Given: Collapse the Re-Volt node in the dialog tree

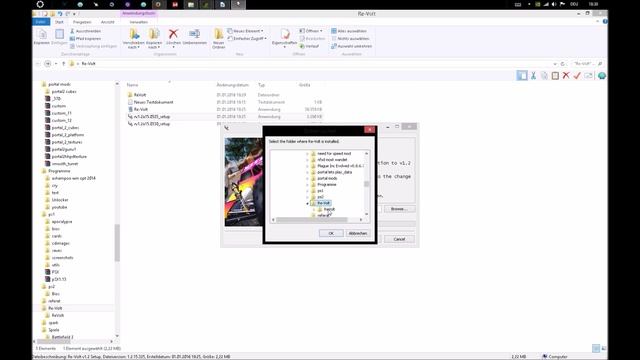Looking at the screenshot, I should pyautogui.click(x=307, y=203).
